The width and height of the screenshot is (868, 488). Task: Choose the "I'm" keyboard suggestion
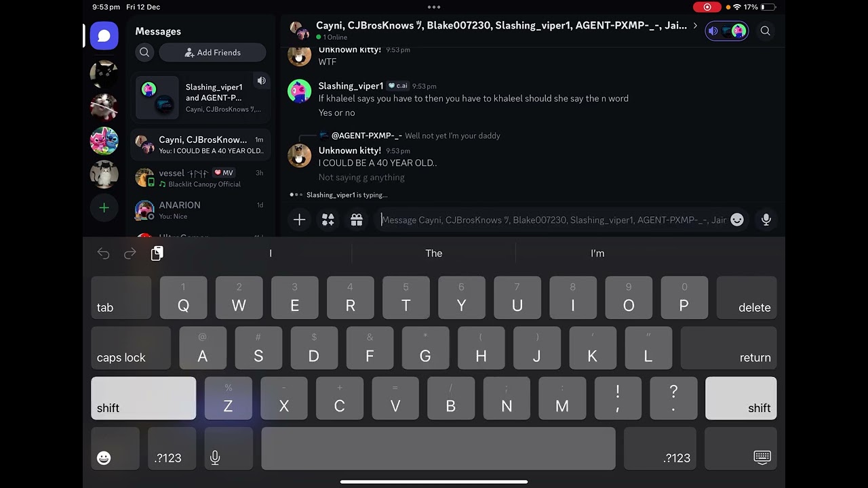tap(597, 253)
